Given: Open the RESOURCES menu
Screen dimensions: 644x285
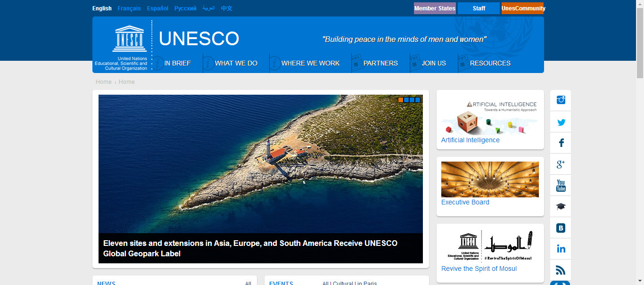Looking at the screenshot, I should (490, 63).
